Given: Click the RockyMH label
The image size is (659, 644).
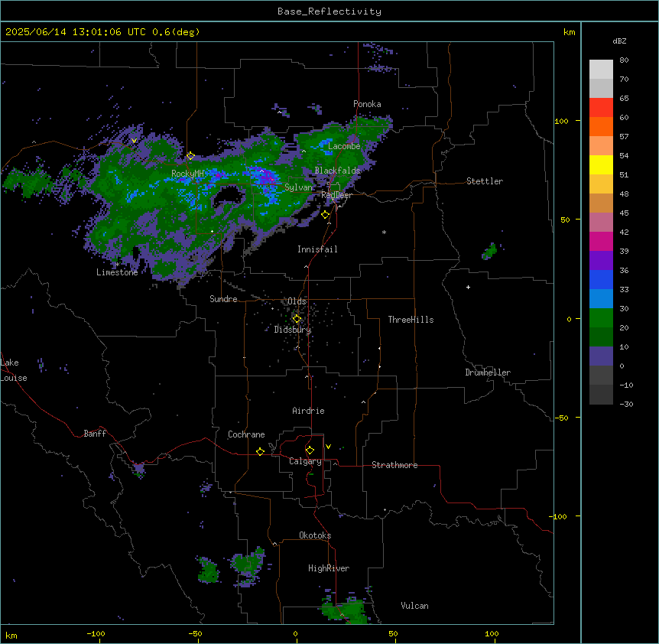Looking at the screenshot, I should [x=187, y=173].
